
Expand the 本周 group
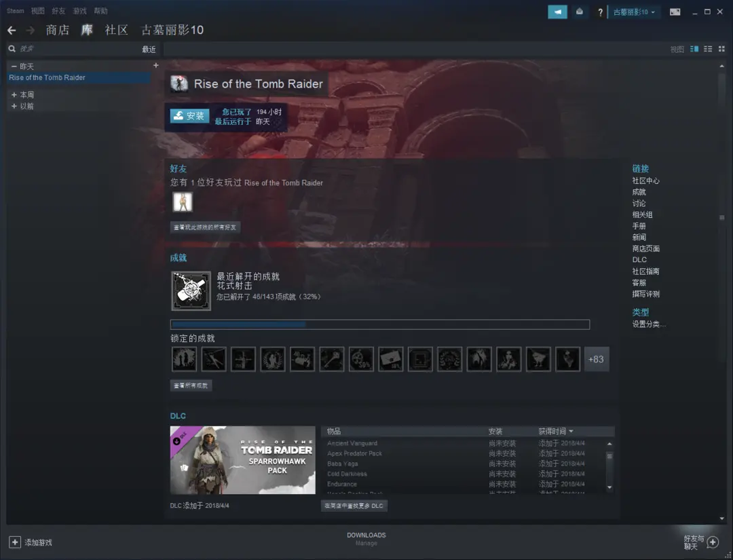14,94
